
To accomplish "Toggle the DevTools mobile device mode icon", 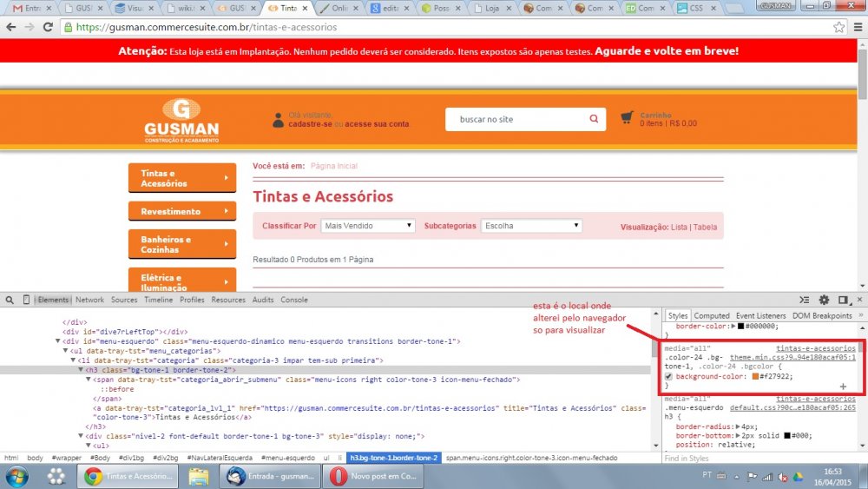I will 24,300.
